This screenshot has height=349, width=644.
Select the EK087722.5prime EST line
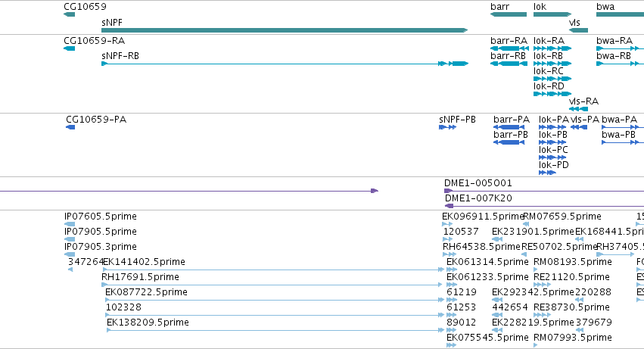pos(275,300)
